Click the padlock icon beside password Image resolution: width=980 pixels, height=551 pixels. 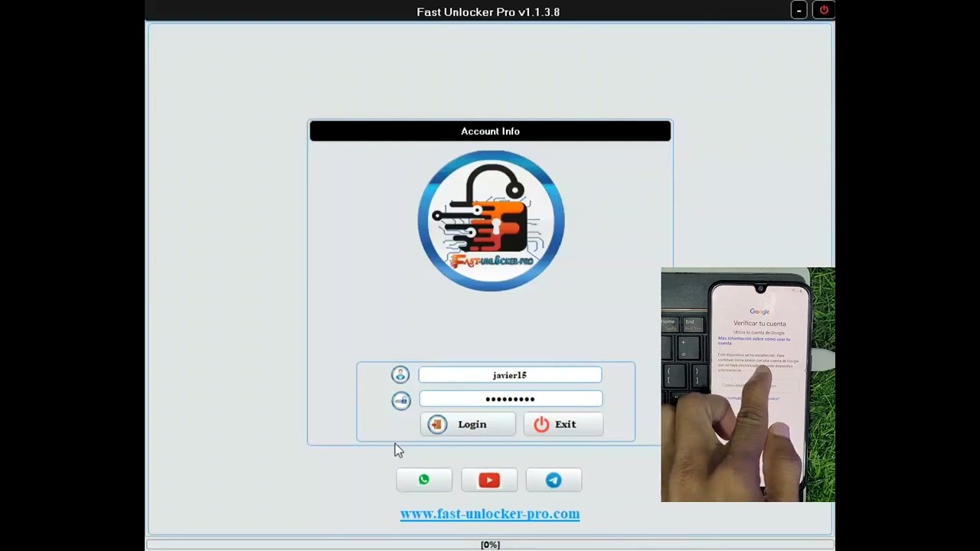[401, 400]
